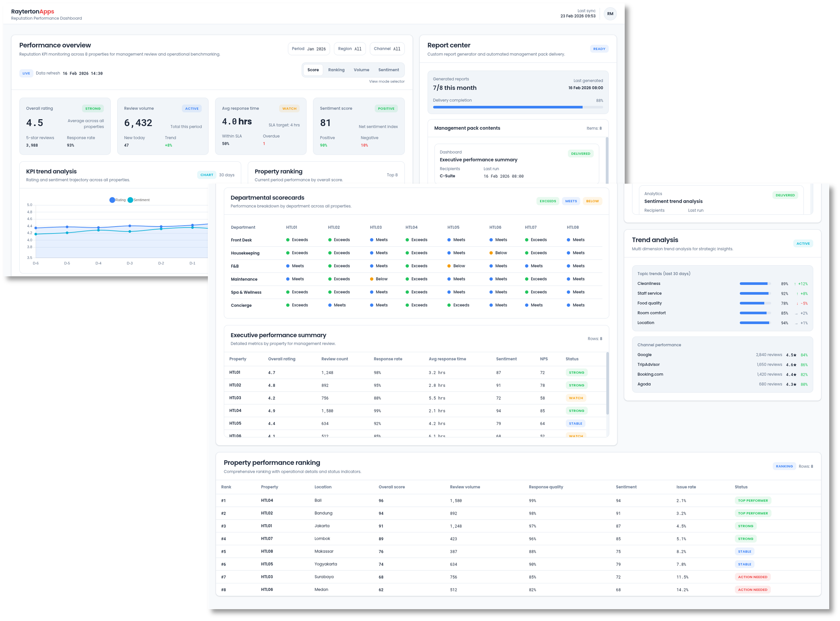Click the ACTIVE badge on Trend analysis
The image size is (840, 621).
coord(803,243)
